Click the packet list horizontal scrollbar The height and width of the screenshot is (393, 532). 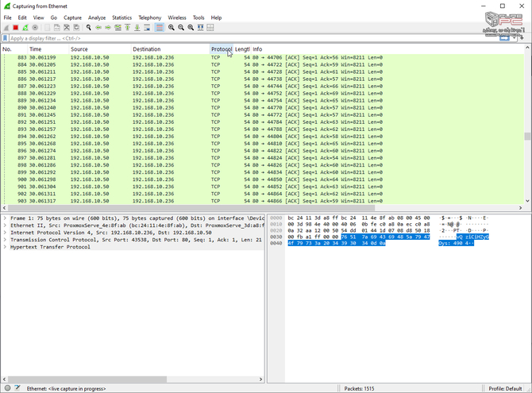pos(191,208)
